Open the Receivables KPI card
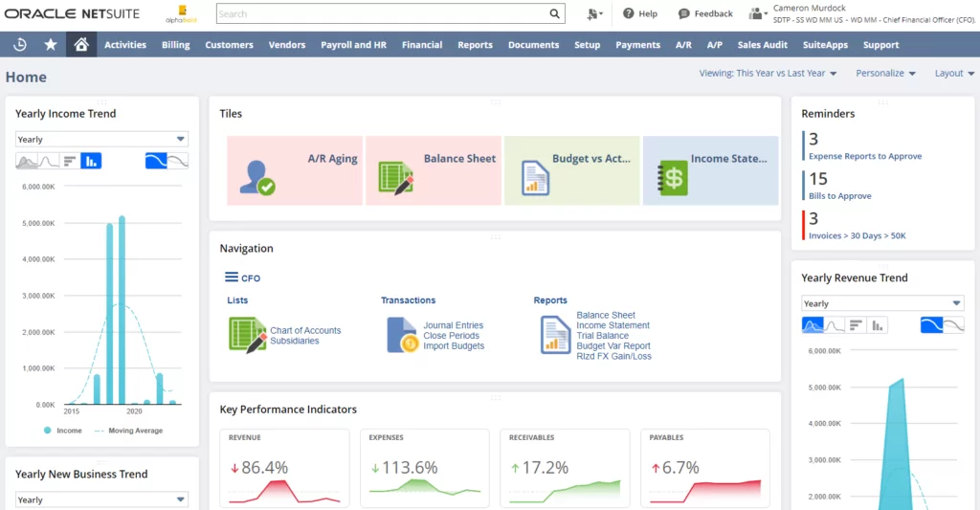The width and height of the screenshot is (980, 510). tap(565, 468)
